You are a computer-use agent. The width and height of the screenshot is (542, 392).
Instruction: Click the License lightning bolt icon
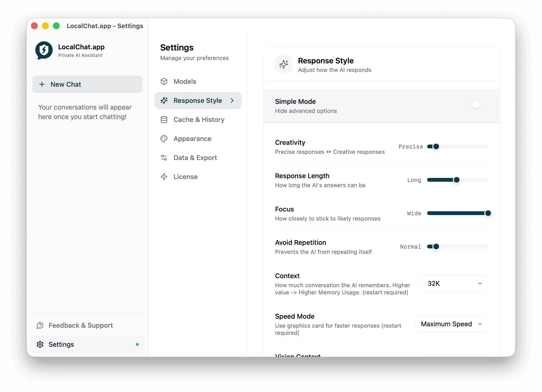click(164, 177)
